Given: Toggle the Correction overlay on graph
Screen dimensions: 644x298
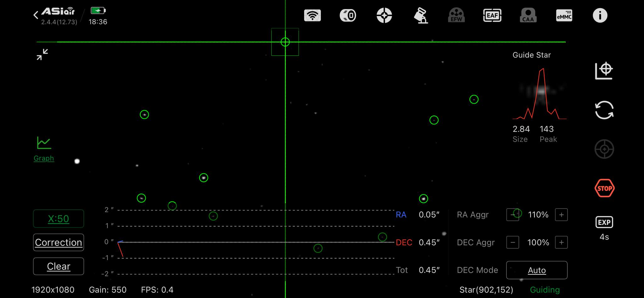Looking at the screenshot, I should (58, 242).
